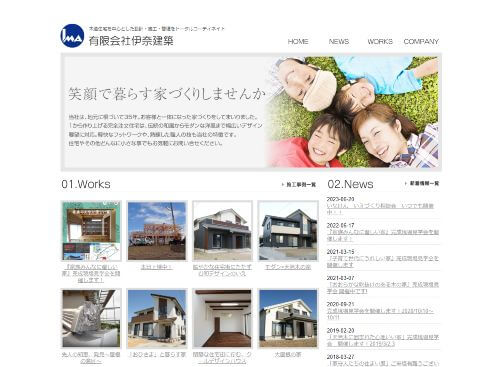Image resolution: width=500 pixels, height=367 pixels.
Task: Click the 笑顔で暮らす家づくりしませんか headline
Action: 167,94
